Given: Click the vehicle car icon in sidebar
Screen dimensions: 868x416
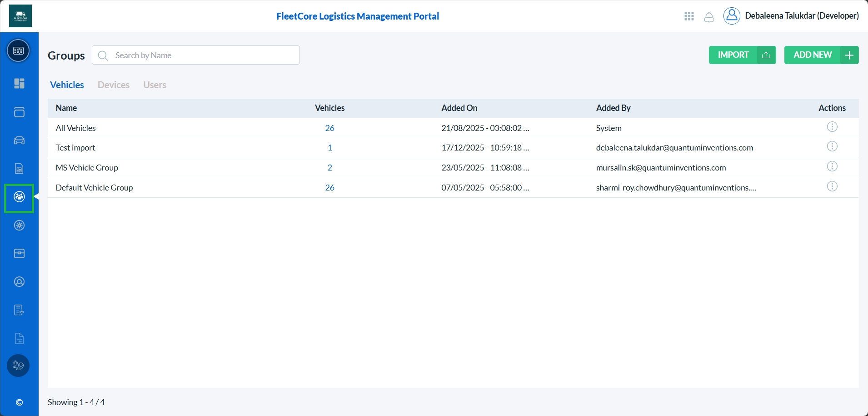Looking at the screenshot, I should [x=19, y=140].
